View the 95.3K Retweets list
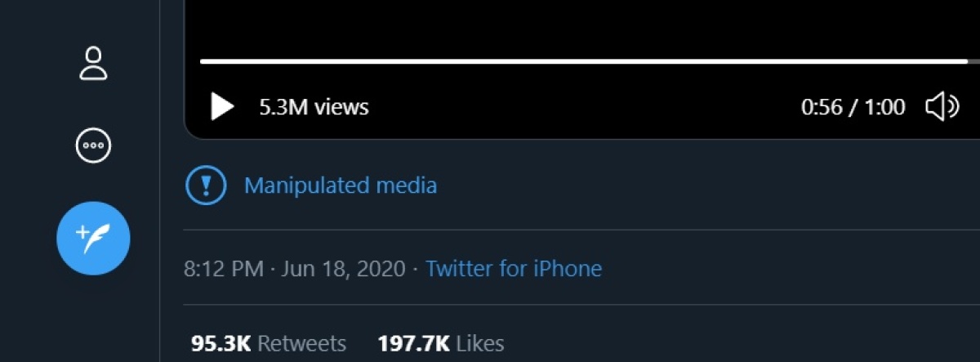Screen dimensions: 980x362 click(269, 343)
